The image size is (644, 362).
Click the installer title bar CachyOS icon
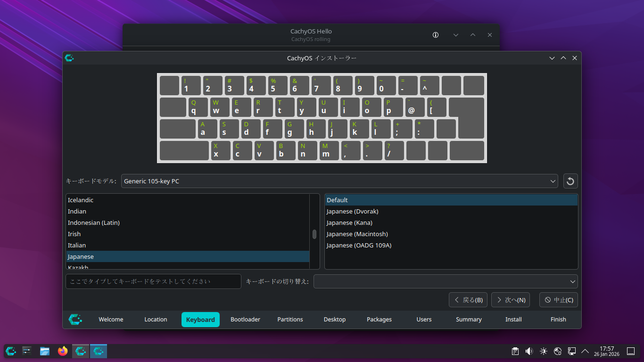tap(69, 58)
